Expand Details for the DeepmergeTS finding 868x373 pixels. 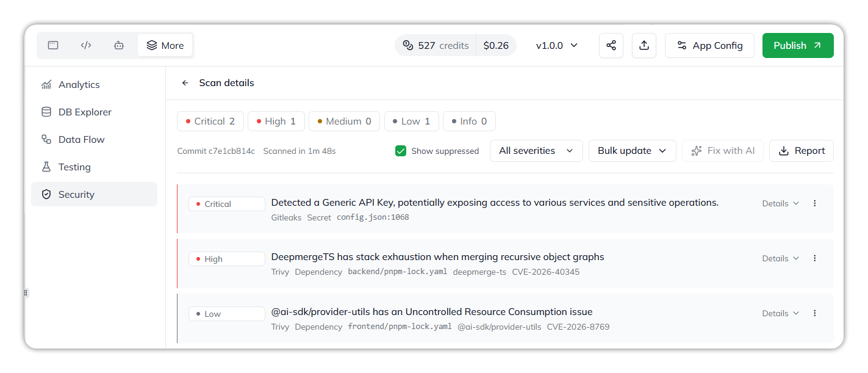click(780, 258)
